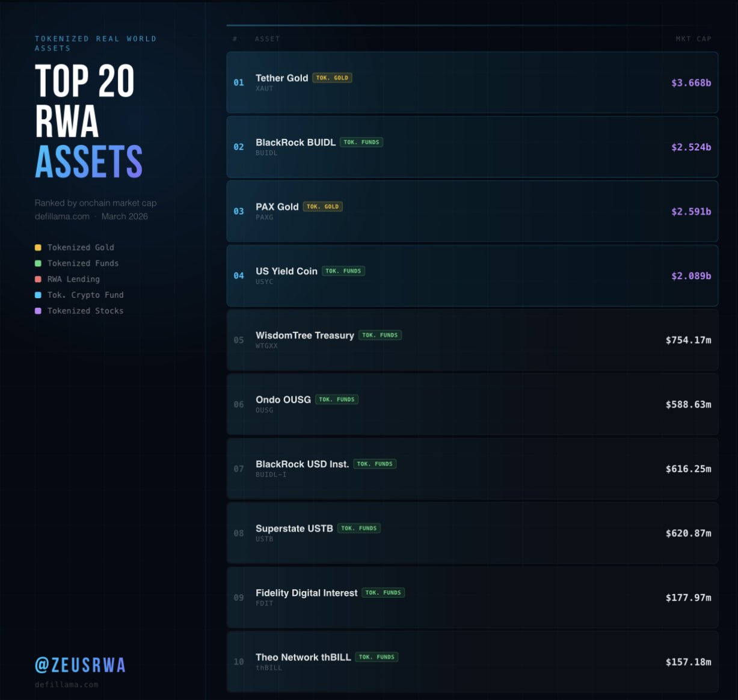This screenshot has width=738, height=700.
Task: Select the Theo Network thBILL asset name
Action: [303, 657]
